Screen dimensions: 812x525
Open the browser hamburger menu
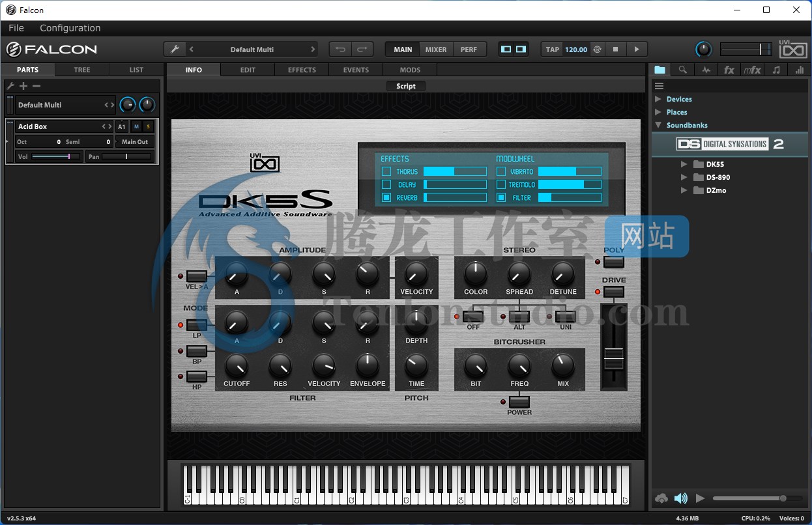(x=659, y=86)
